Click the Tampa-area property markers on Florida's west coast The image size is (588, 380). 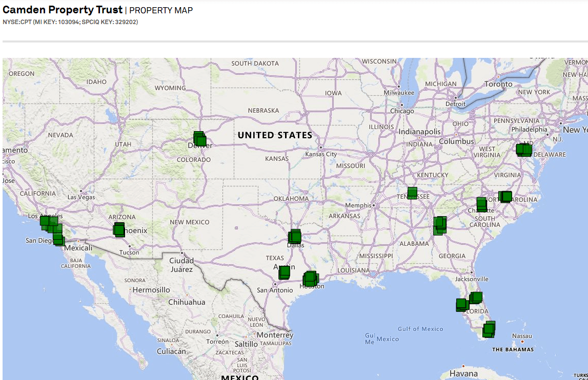(462, 305)
